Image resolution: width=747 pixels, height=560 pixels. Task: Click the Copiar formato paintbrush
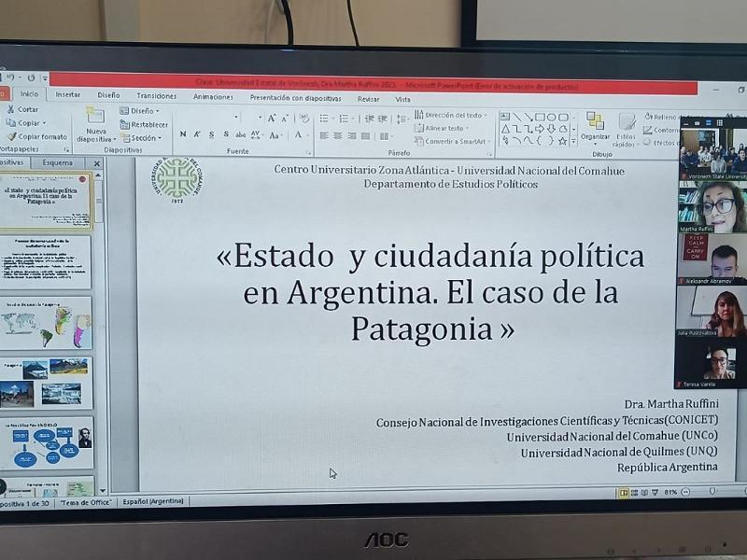[12, 136]
